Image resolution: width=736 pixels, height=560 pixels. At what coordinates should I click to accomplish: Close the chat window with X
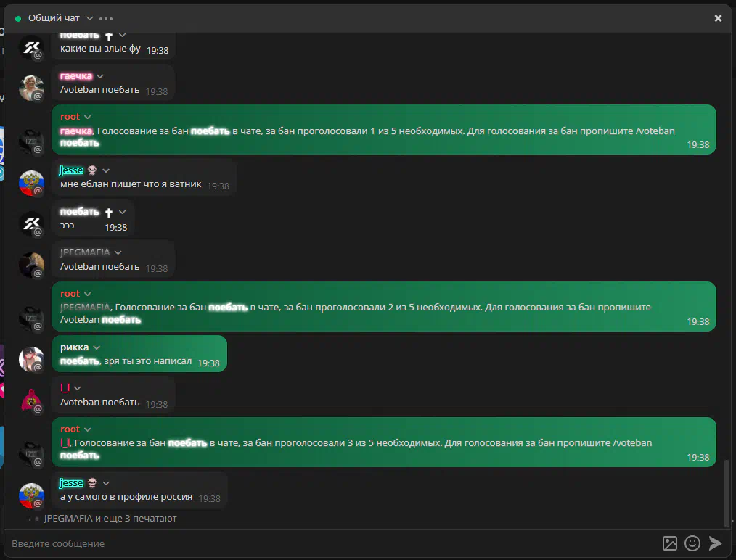[x=718, y=18]
